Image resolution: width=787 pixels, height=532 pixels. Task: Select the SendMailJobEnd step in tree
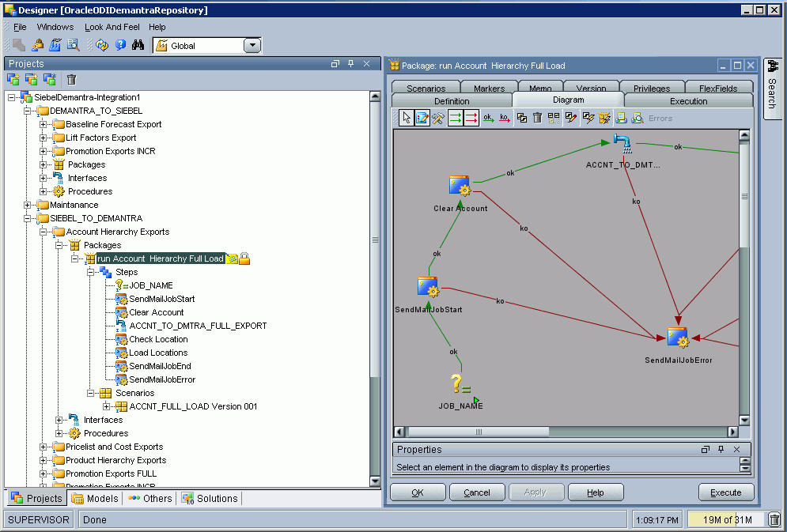(x=160, y=366)
